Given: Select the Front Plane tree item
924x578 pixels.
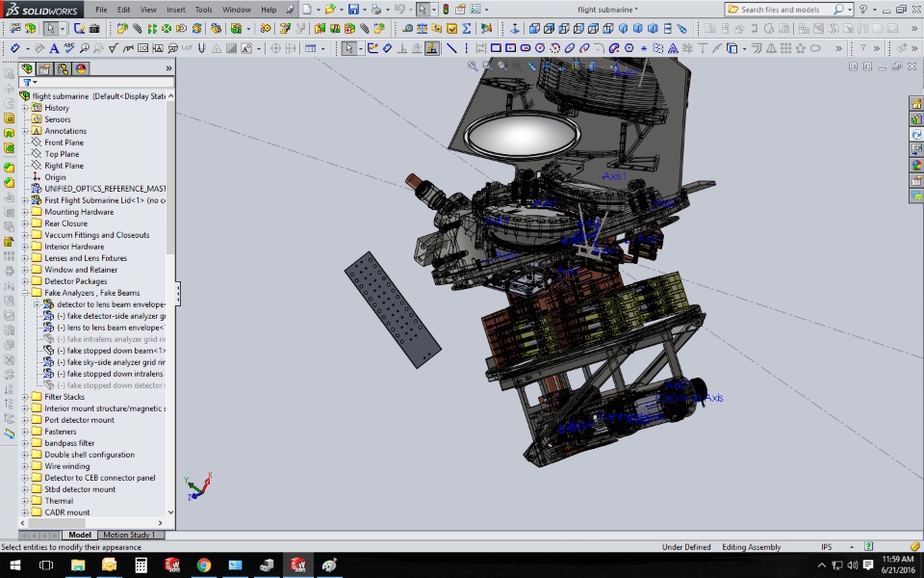Looking at the screenshot, I should [x=64, y=143].
